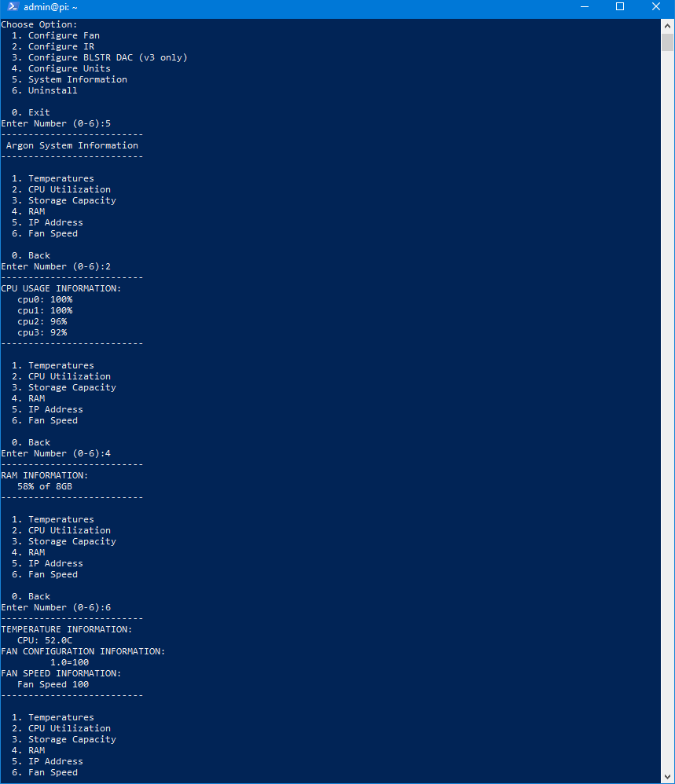675x784 pixels.
Task: Click the scrollbar up arrow
Action: click(667, 25)
